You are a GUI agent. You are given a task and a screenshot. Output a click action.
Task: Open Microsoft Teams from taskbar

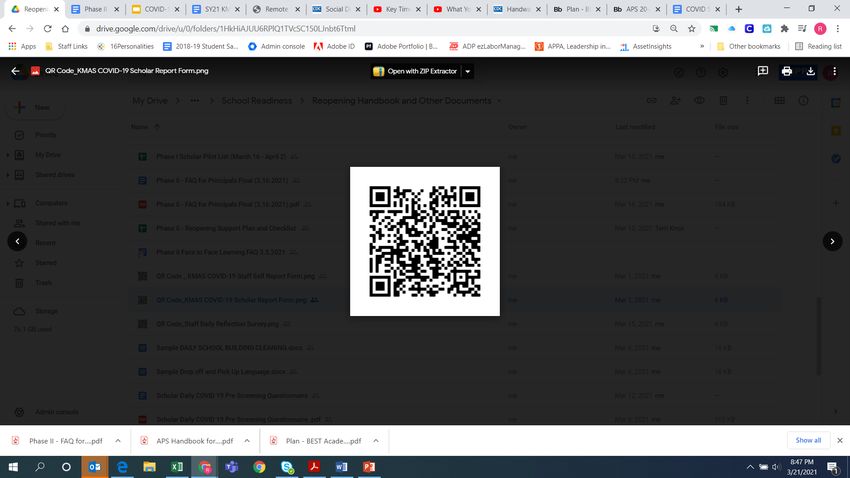click(231, 467)
